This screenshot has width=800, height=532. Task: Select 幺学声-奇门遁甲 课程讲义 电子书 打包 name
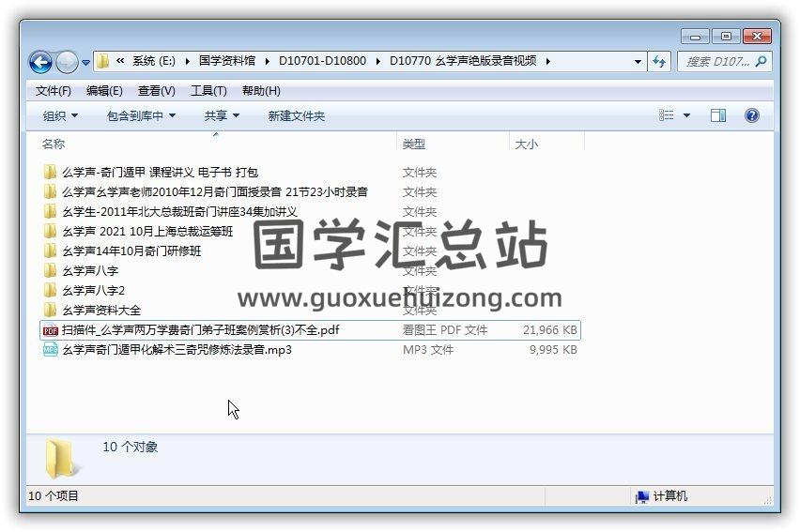(x=161, y=173)
